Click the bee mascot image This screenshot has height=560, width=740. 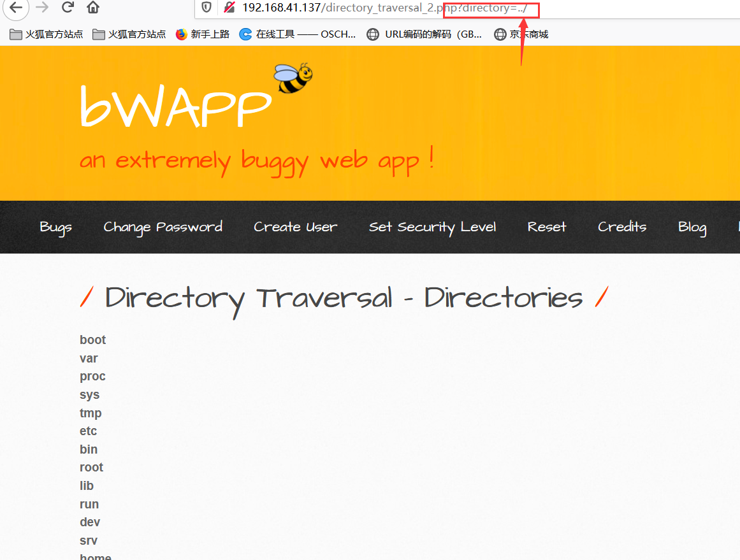coord(293,78)
